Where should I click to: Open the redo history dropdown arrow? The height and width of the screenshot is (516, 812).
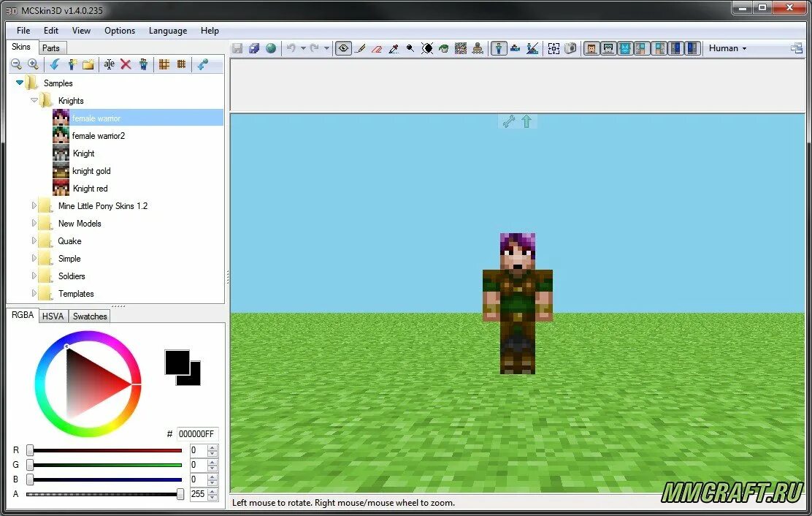326,48
